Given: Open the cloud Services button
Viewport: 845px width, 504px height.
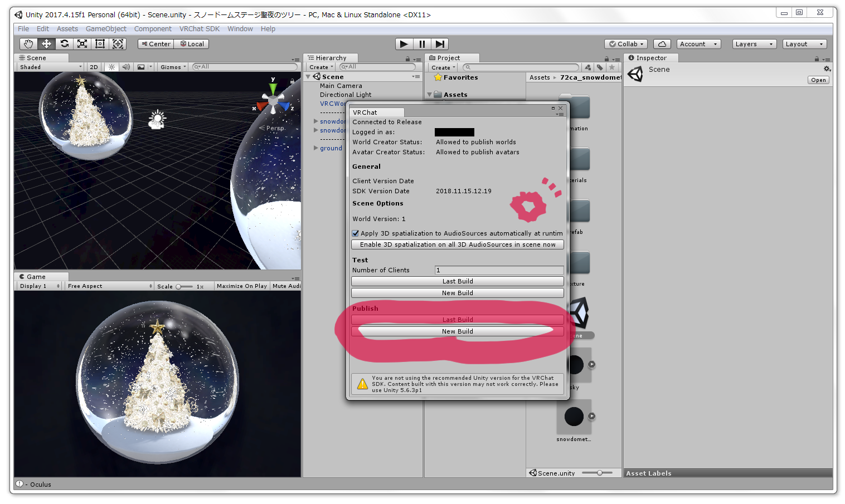Looking at the screenshot, I should (x=662, y=44).
